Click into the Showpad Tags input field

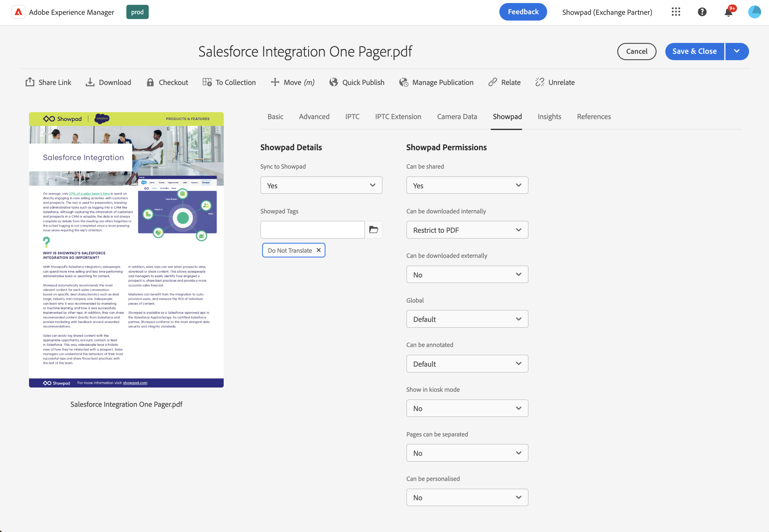[x=312, y=230]
